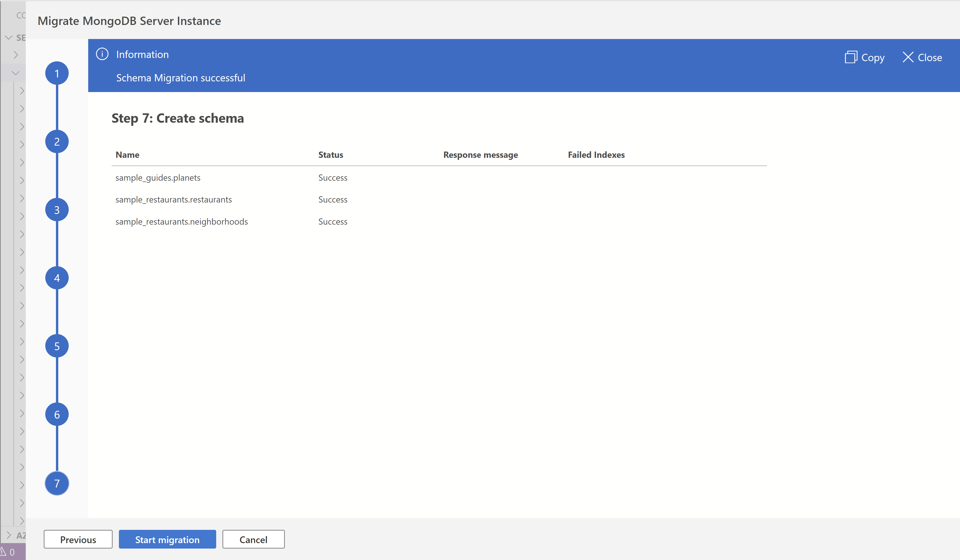Viewport: 960px width, 560px height.
Task: Cancel the migration wizard
Action: [253, 539]
